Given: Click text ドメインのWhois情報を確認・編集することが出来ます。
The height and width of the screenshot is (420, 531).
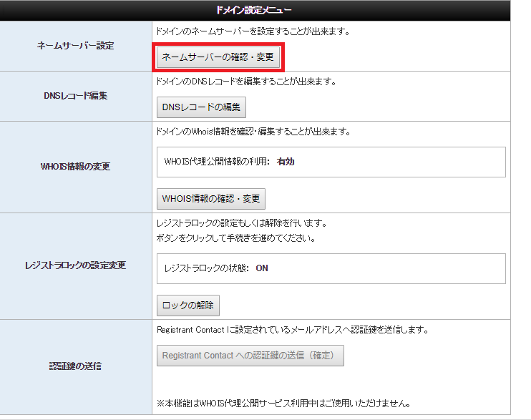Looking at the screenshot, I should (253, 132).
